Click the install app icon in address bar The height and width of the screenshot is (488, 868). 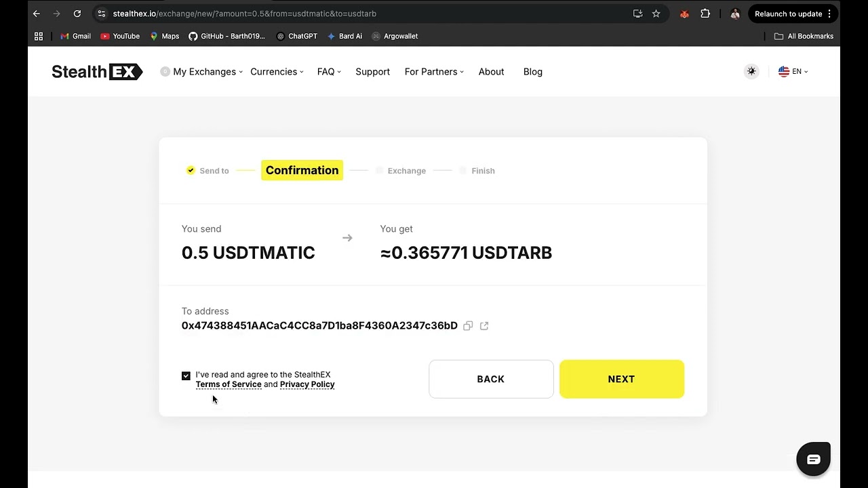[x=637, y=14]
